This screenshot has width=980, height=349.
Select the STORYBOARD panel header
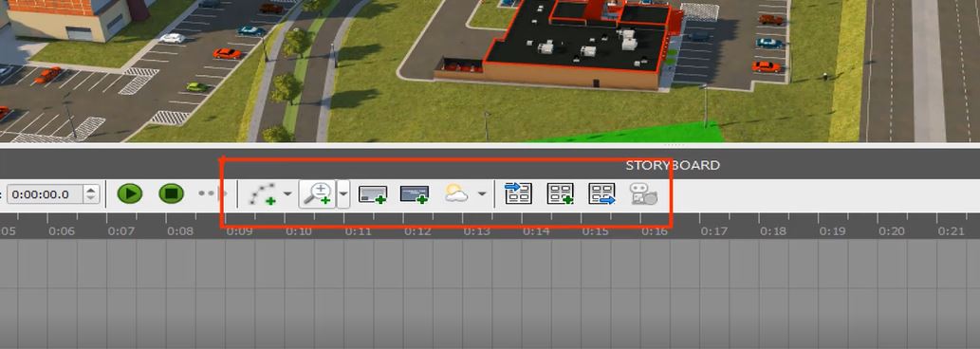coord(673,165)
